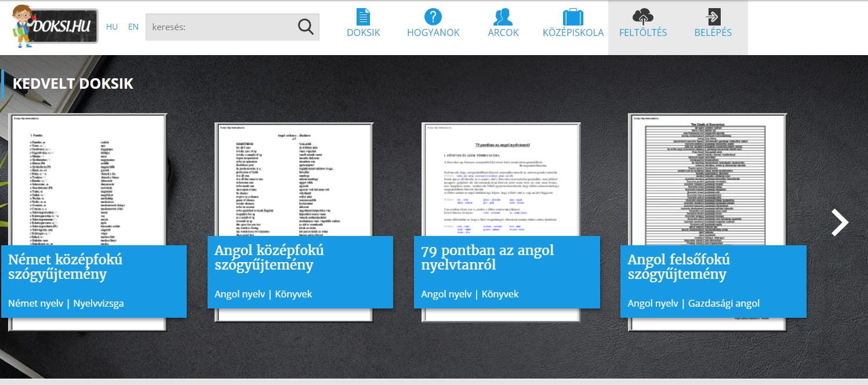
Task: Open Német középfokú szógyűjtemény title
Action: [65, 267]
